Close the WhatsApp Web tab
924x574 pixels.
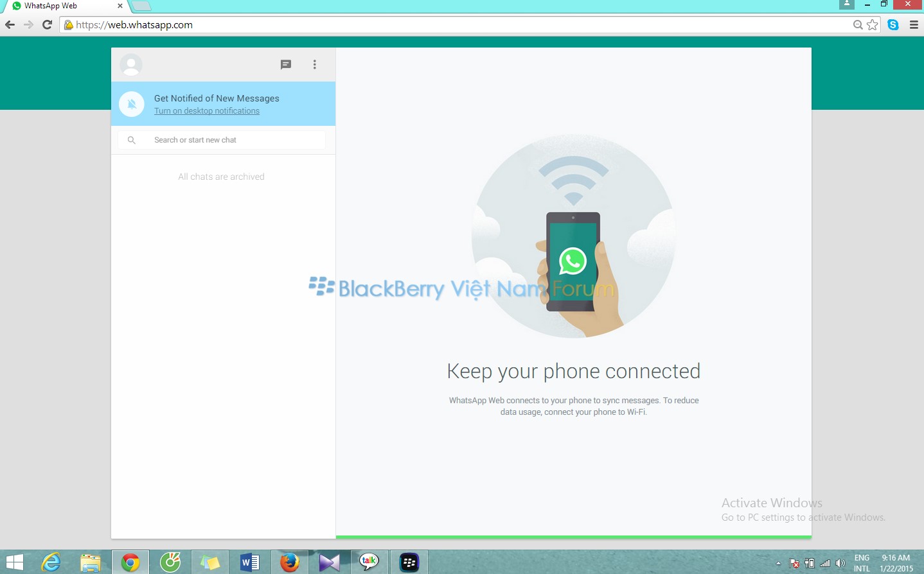[120, 6]
